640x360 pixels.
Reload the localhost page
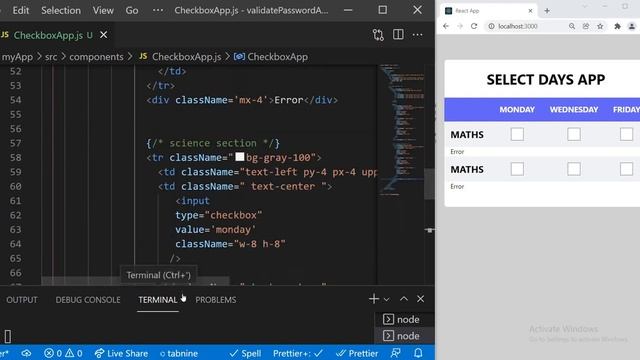coord(474,26)
